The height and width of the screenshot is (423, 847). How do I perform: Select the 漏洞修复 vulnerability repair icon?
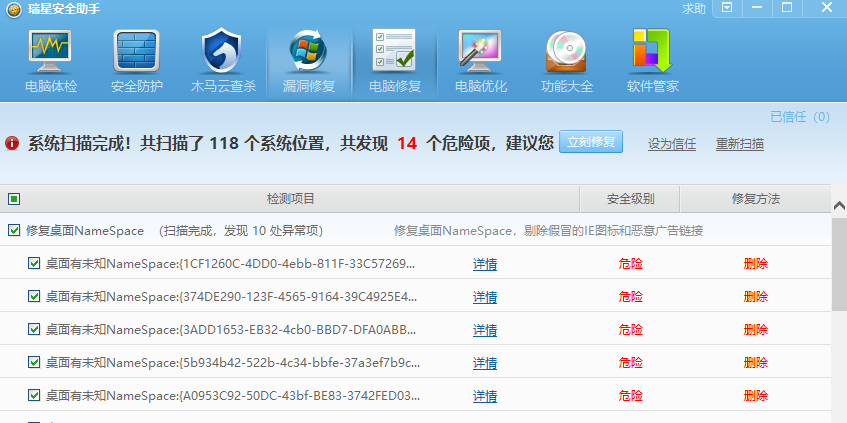click(x=309, y=61)
